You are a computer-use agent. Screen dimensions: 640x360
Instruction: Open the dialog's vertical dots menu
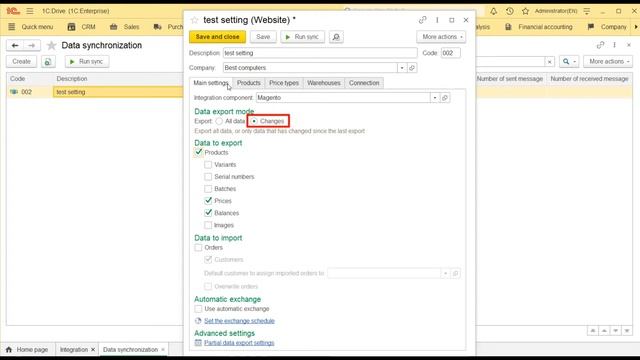(437, 20)
